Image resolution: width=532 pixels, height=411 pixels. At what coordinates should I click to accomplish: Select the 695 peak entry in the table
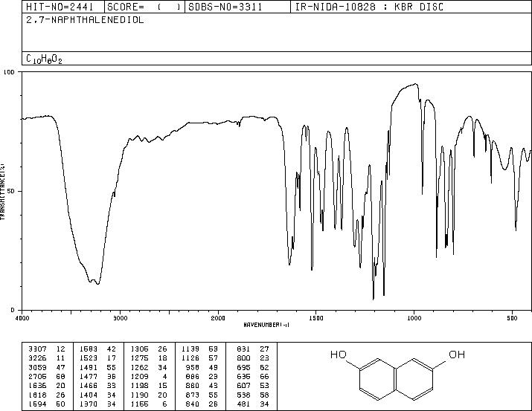253,367
